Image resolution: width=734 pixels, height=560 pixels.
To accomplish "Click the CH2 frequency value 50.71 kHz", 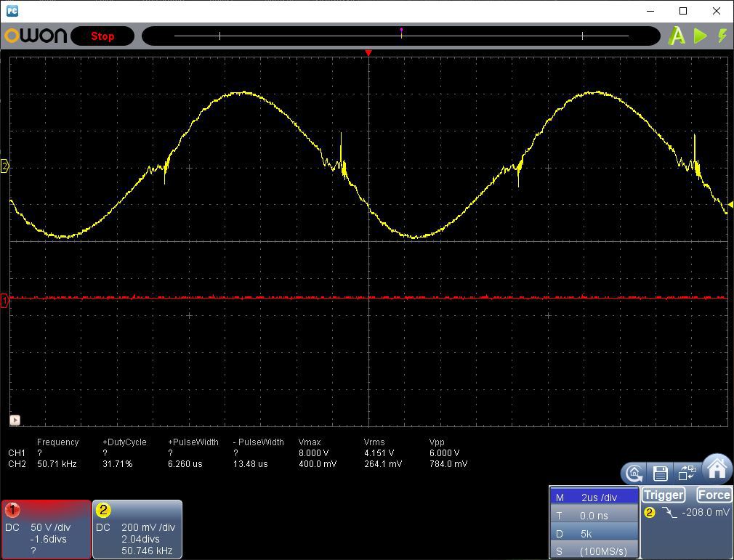I will 57,464.
